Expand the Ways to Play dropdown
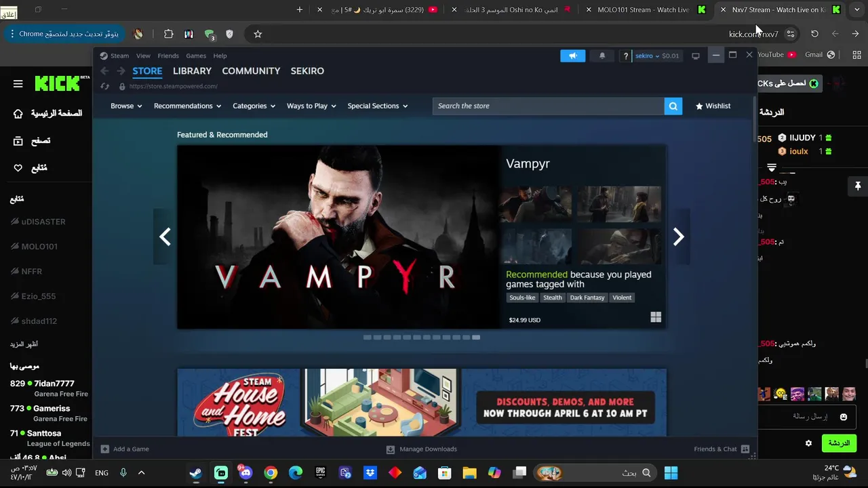Screen dimensions: 868x488 311,106
